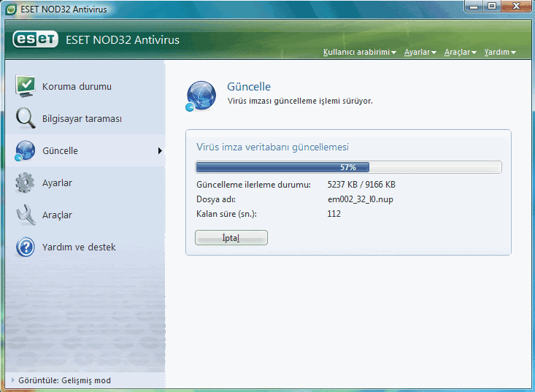Click the 57% update progress bar

(348, 167)
